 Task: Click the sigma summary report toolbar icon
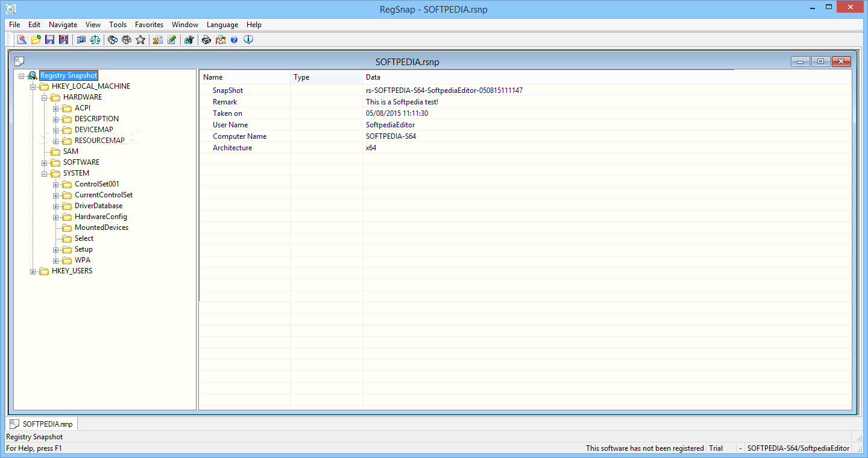coord(158,40)
